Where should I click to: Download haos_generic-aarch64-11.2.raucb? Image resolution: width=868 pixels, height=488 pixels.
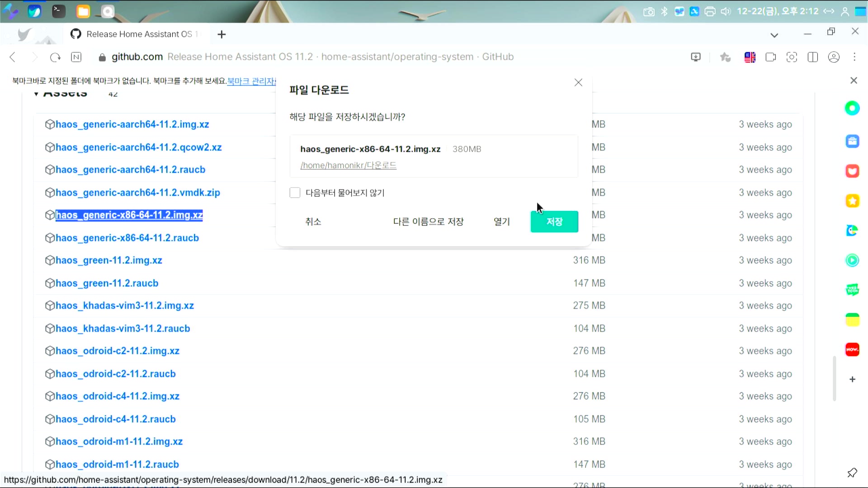[130, 169]
